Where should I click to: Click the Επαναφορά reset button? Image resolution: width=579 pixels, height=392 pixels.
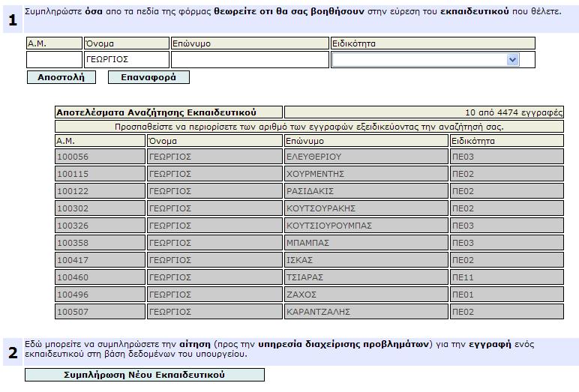148,77
